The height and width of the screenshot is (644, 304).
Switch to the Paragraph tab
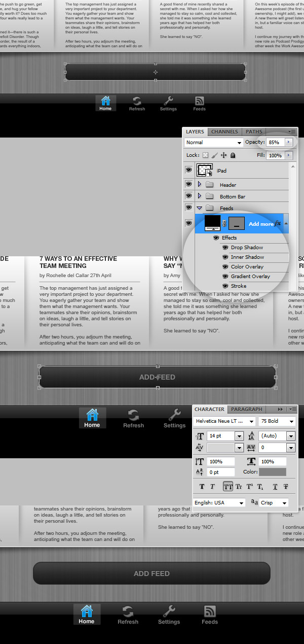pos(247,409)
